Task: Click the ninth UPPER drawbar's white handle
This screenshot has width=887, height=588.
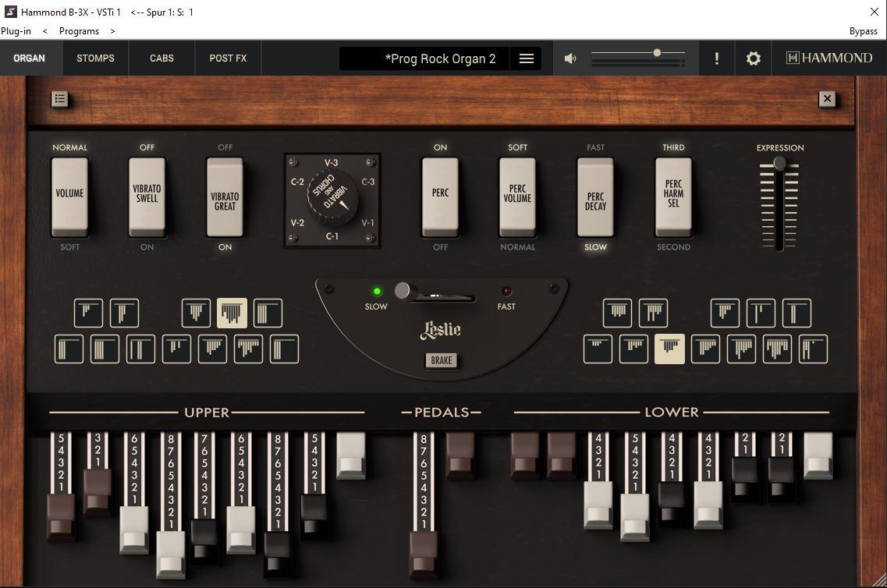Action: click(x=351, y=456)
